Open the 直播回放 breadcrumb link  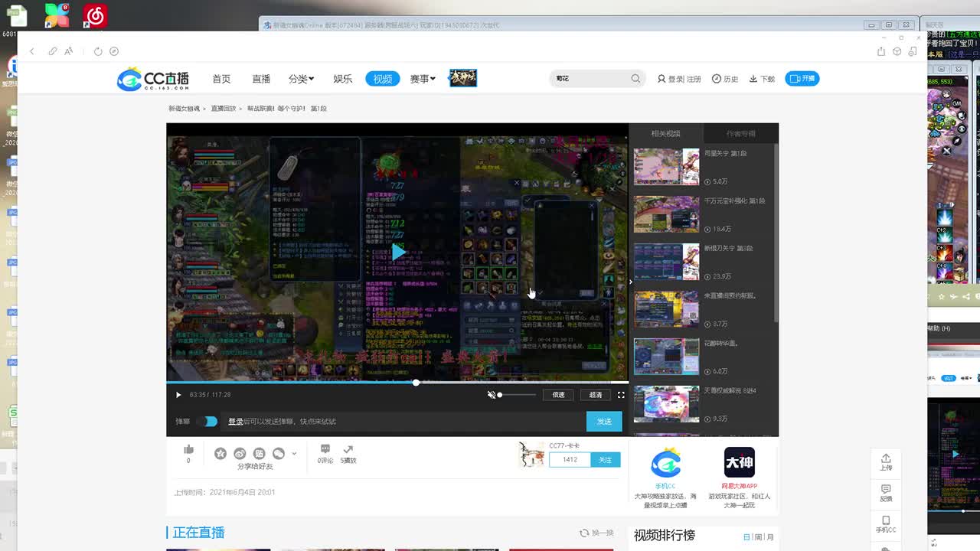[x=224, y=109]
